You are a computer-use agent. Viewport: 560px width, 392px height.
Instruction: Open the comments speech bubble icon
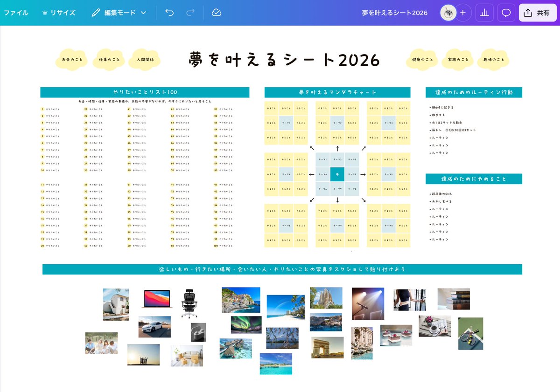pyautogui.click(x=506, y=13)
